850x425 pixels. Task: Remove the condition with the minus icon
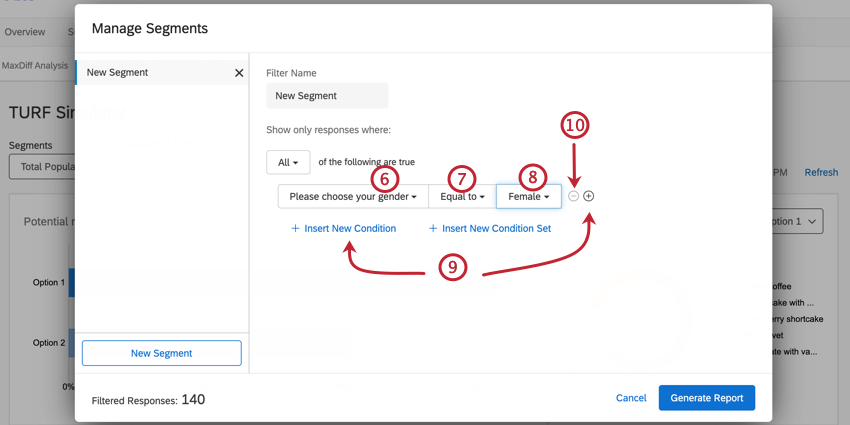point(573,196)
